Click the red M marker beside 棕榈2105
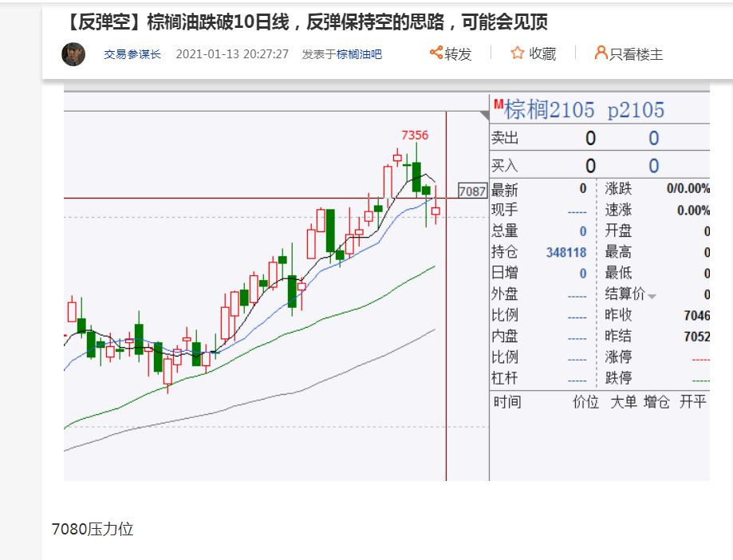This screenshot has height=560, width=733. click(499, 105)
